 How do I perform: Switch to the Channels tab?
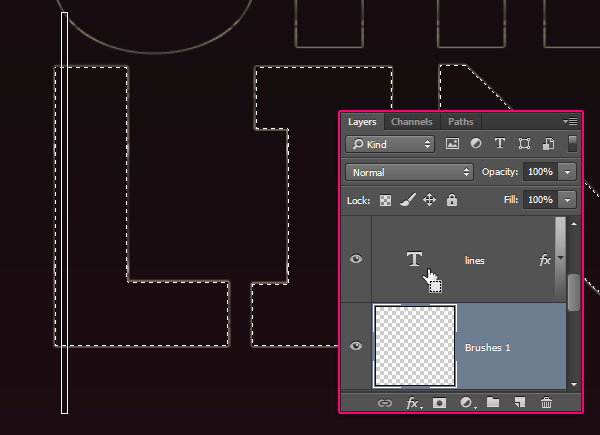[x=411, y=122]
